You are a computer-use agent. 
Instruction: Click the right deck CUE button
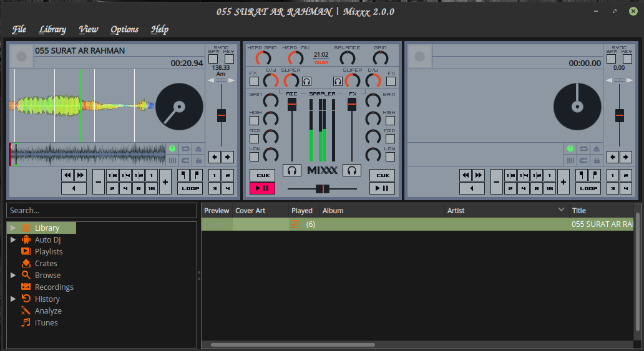(383, 175)
